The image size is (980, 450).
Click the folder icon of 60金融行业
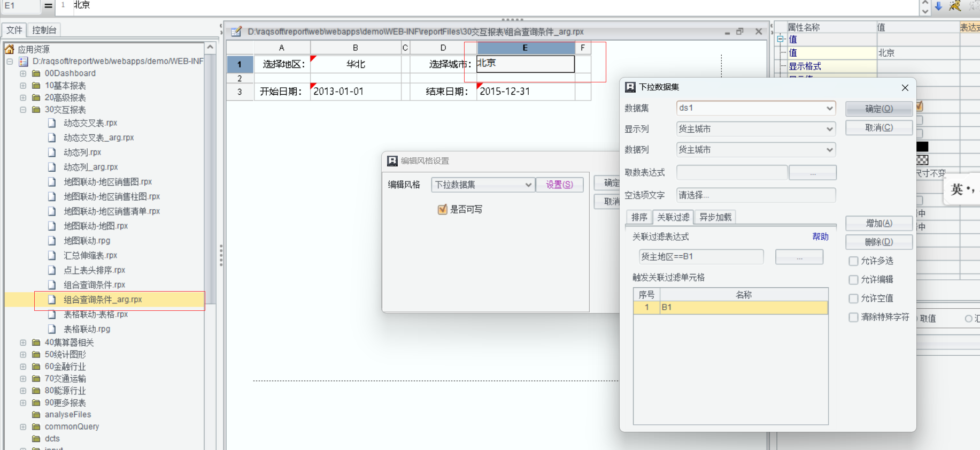[36, 367]
